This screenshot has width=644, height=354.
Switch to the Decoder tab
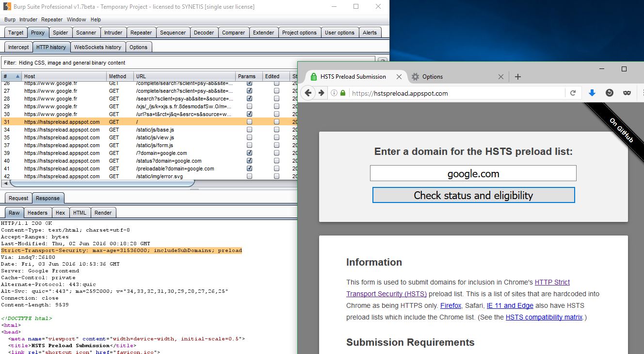tap(204, 33)
